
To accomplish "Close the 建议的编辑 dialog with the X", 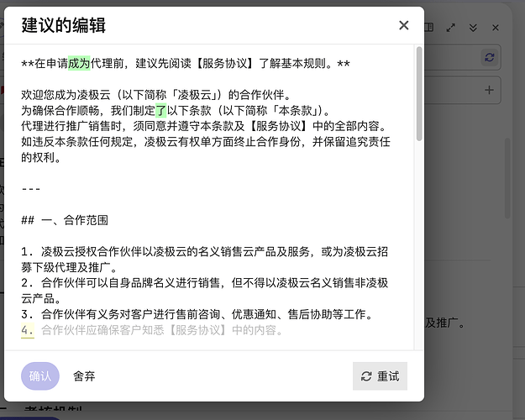I will point(404,25).
